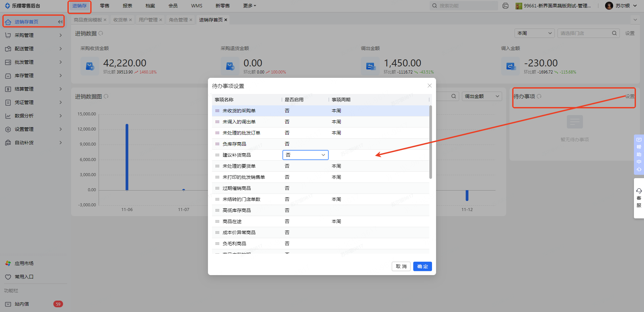Switch to the 用户管理 tab
This screenshot has width=644, height=312.
(148, 20)
